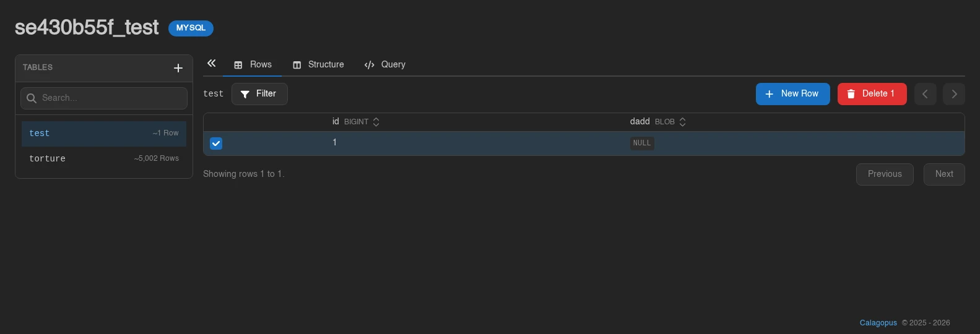Select the test table

click(x=104, y=134)
